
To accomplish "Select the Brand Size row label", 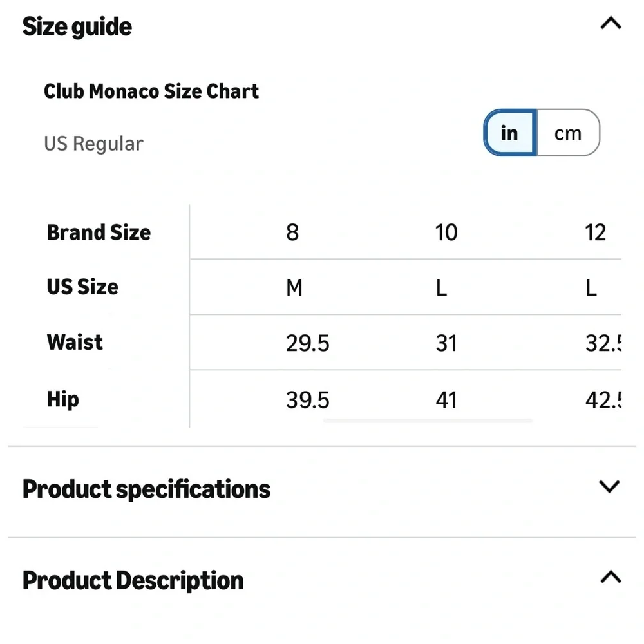I will tap(99, 232).
